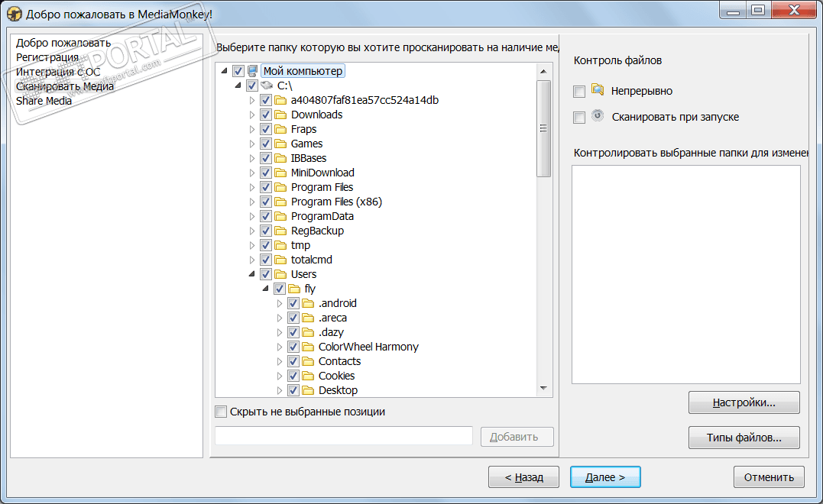Select the tmp folder row label
The image size is (823, 504).
301,245
